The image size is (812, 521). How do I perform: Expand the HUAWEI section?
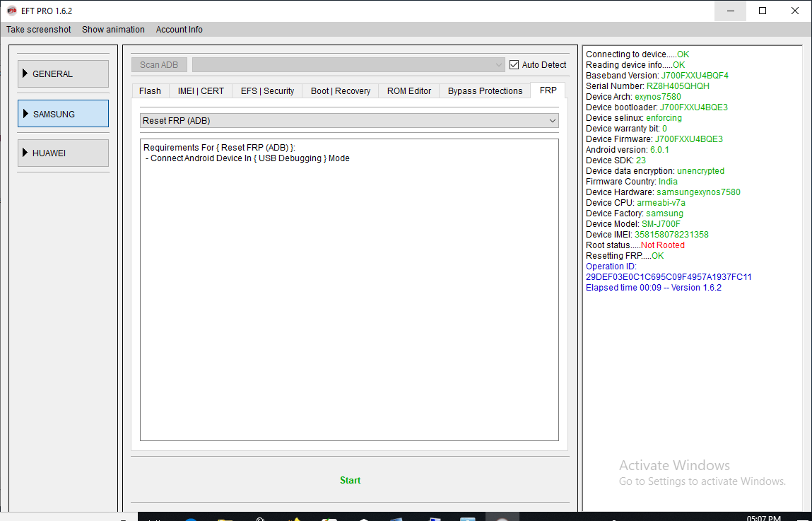(x=63, y=153)
